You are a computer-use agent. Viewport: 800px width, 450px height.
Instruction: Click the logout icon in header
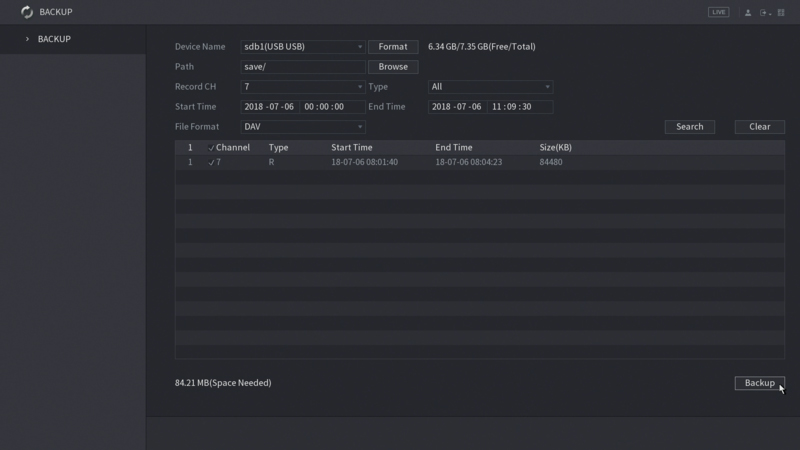pyautogui.click(x=765, y=12)
